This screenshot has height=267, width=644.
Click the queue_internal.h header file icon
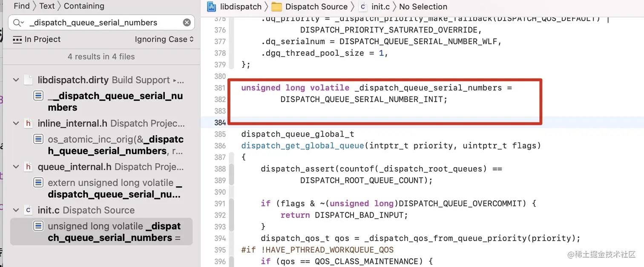point(28,167)
